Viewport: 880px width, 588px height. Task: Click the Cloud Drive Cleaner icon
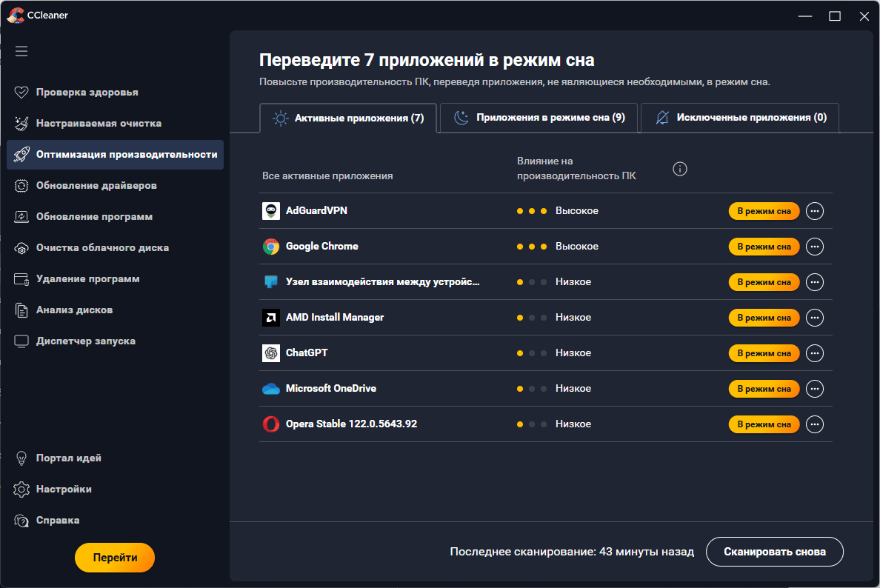[x=21, y=248]
